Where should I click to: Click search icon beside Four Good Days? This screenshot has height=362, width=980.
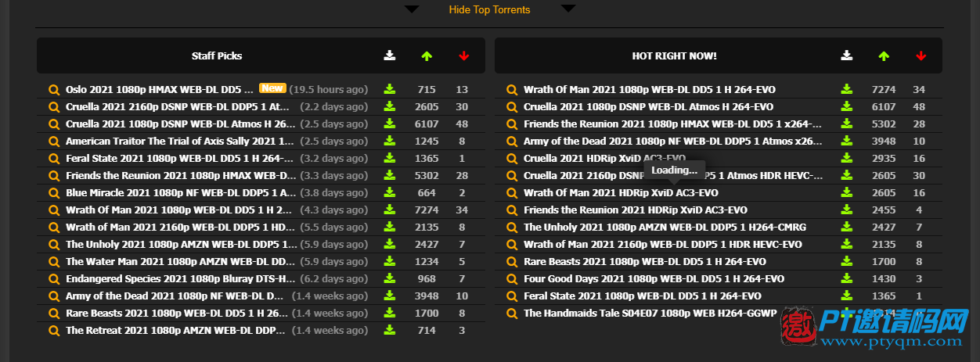512,278
